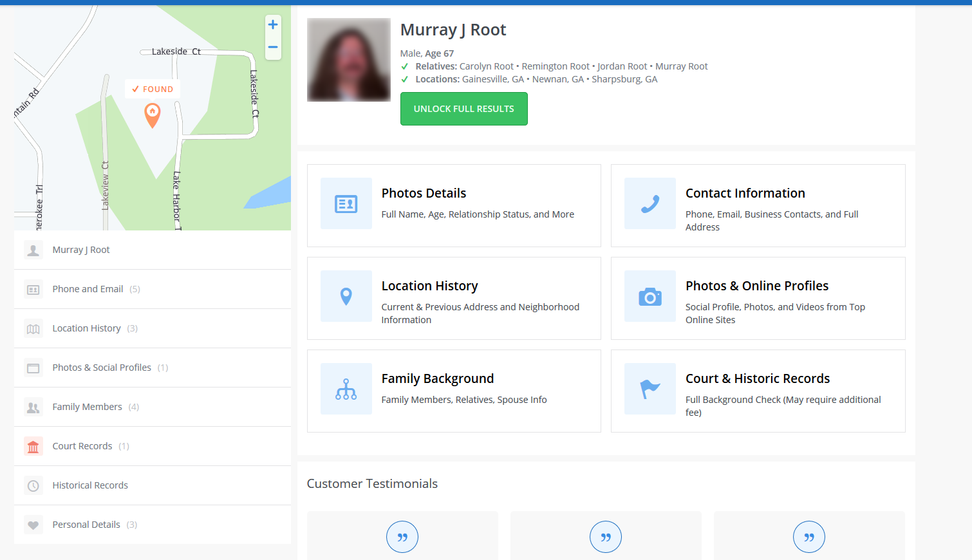Click the middle testimonial quote icon
The width and height of the screenshot is (972, 560).
(x=606, y=537)
